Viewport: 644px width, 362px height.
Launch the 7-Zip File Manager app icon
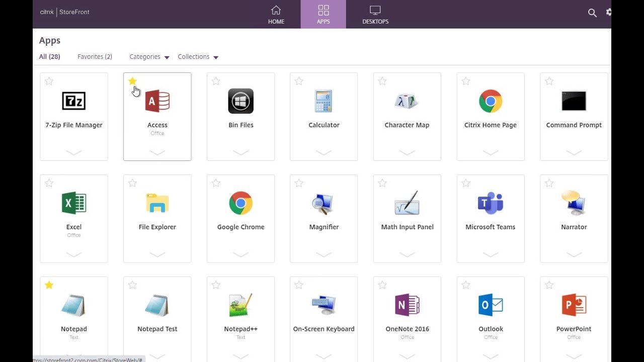click(x=74, y=101)
